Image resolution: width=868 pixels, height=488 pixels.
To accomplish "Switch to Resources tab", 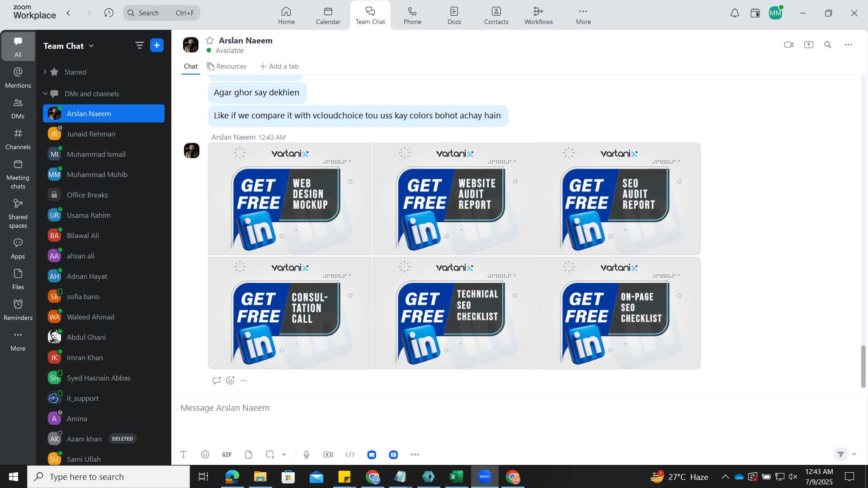I will tap(227, 66).
